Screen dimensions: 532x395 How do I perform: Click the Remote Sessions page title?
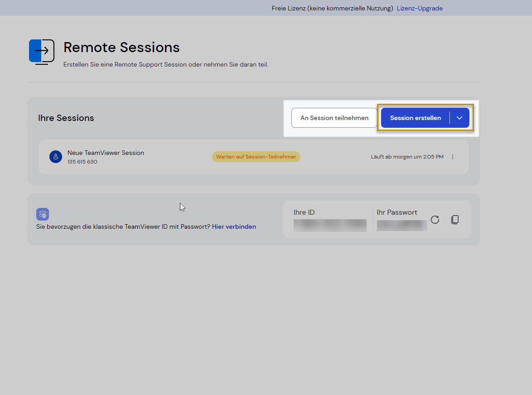tap(121, 48)
